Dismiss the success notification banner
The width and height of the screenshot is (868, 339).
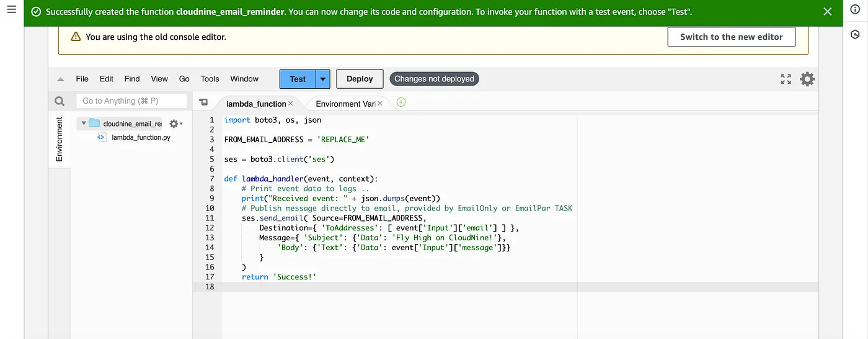pyautogui.click(x=828, y=12)
